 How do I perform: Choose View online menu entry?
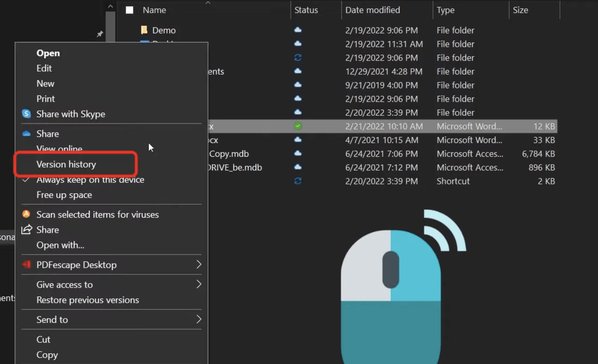click(59, 149)
